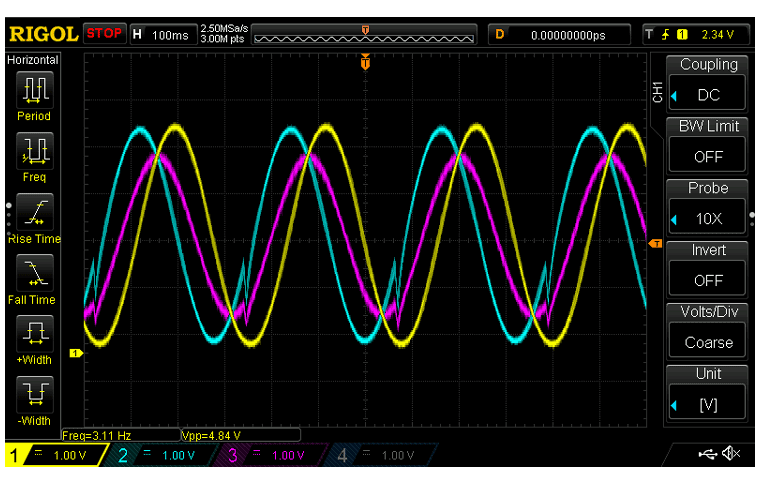Select the Rise Time measurement icon

34,213
